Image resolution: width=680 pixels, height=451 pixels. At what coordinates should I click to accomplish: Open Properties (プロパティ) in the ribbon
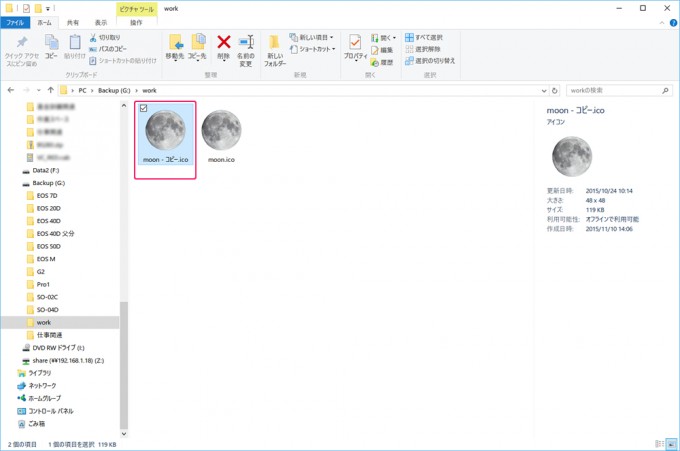[x=355, y=47]
